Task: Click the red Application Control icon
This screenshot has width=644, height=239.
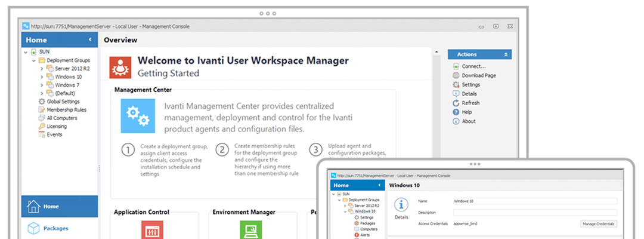Action: click(153, 229)
